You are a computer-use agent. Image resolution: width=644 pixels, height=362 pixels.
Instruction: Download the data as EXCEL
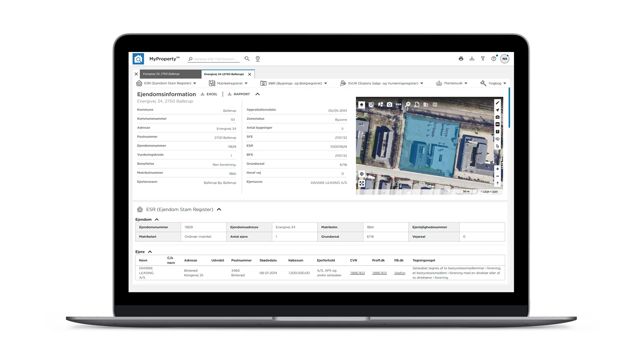click(x=209, y=94)
